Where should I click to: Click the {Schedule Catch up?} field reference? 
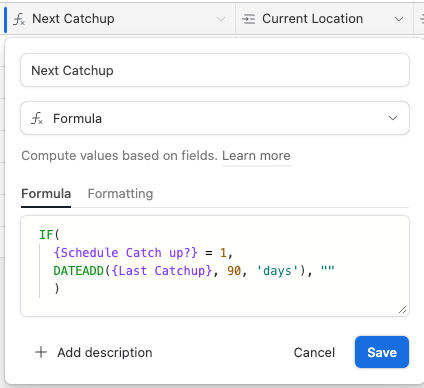(126, 253)
